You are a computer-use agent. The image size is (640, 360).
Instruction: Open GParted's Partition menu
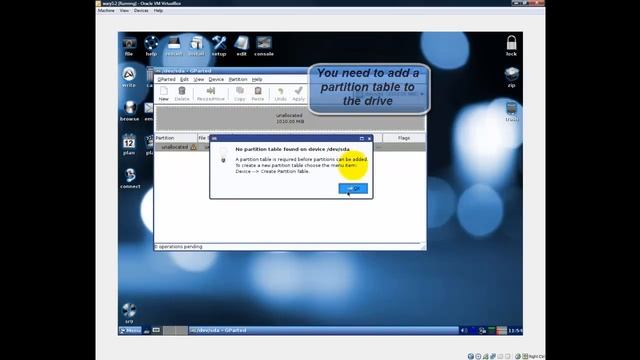(238, 79)
